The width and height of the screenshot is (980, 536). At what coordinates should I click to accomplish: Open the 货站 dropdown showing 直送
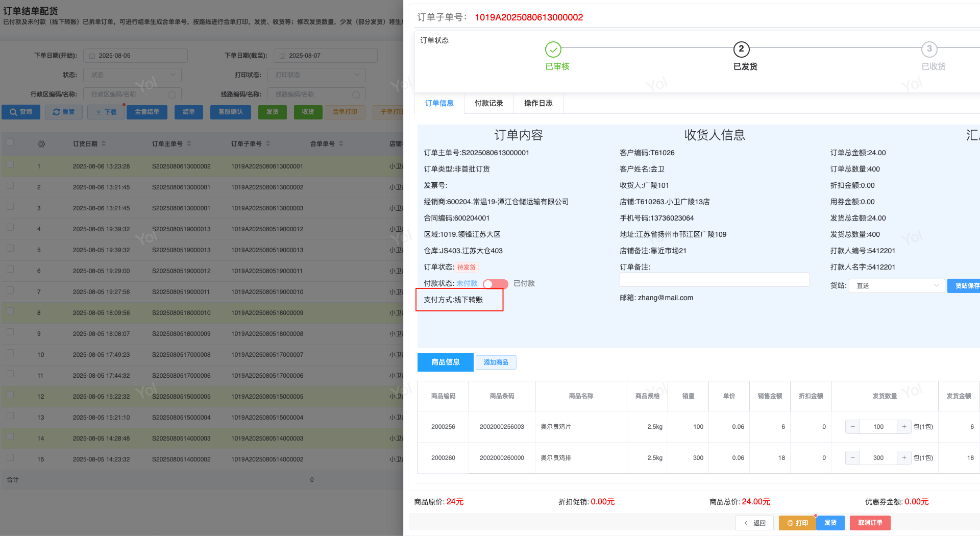pos(897,286)
